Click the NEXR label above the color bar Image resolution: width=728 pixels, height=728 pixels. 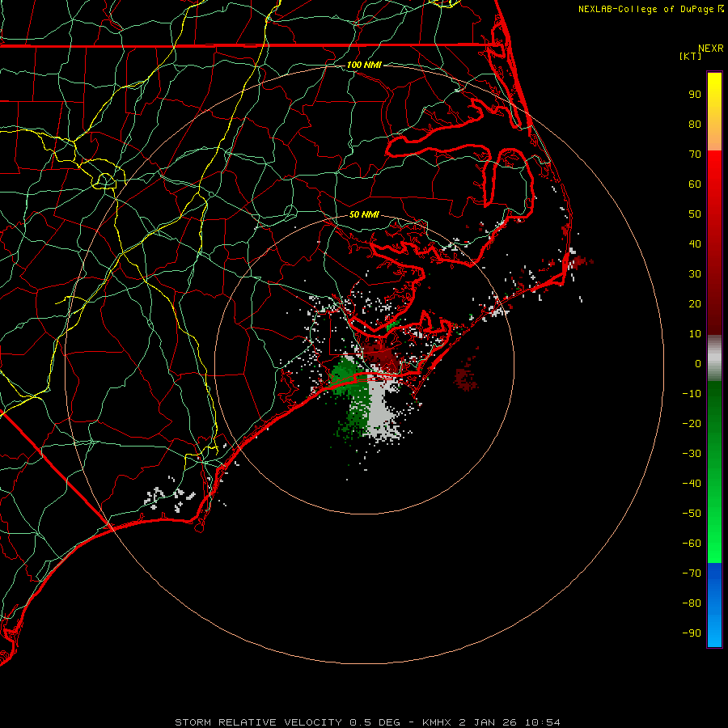click(x=711, y=49)
